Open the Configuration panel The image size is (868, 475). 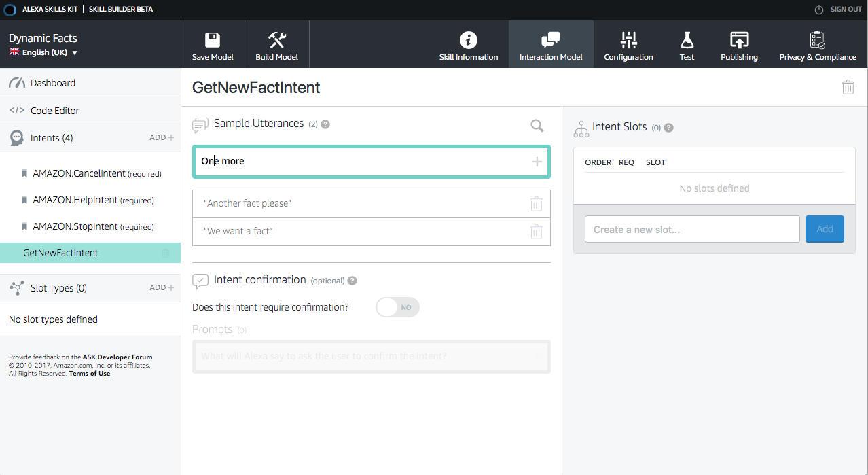pos(628,43)
